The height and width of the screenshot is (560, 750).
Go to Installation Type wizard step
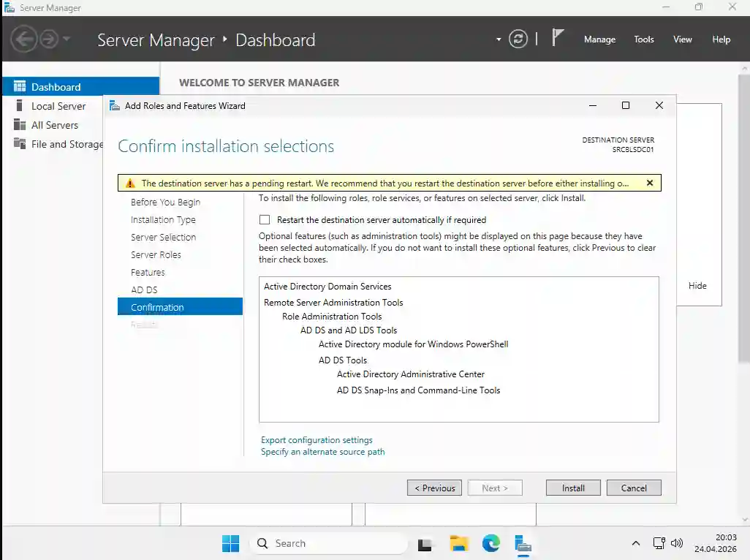click(x=163, y=219)
